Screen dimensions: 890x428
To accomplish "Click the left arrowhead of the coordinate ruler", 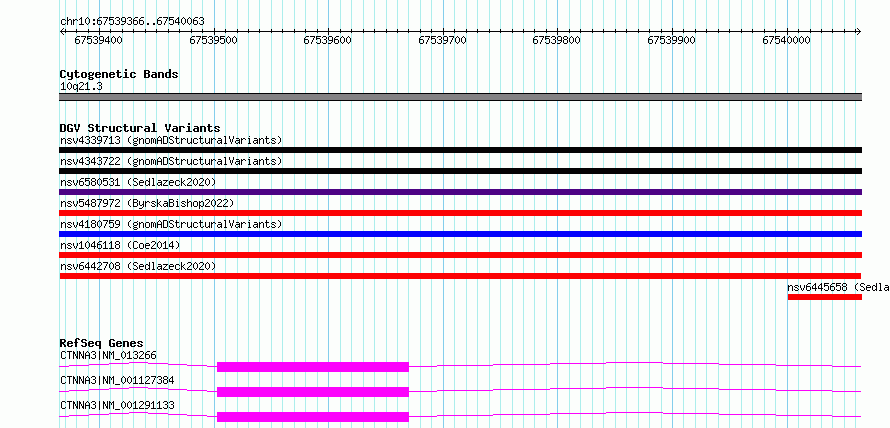I will tap(62, 32).
